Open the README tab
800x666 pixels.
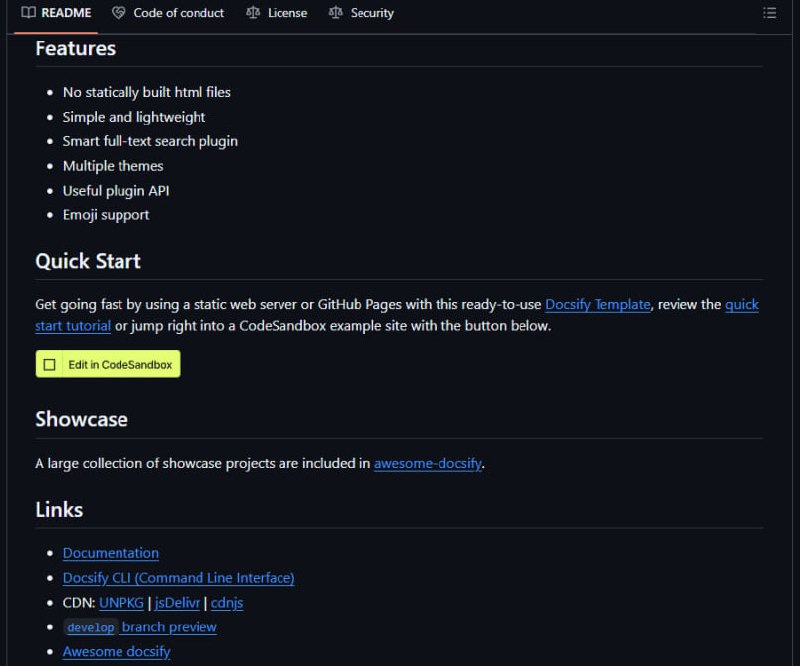pyautogui.click(x=56, y=13)
